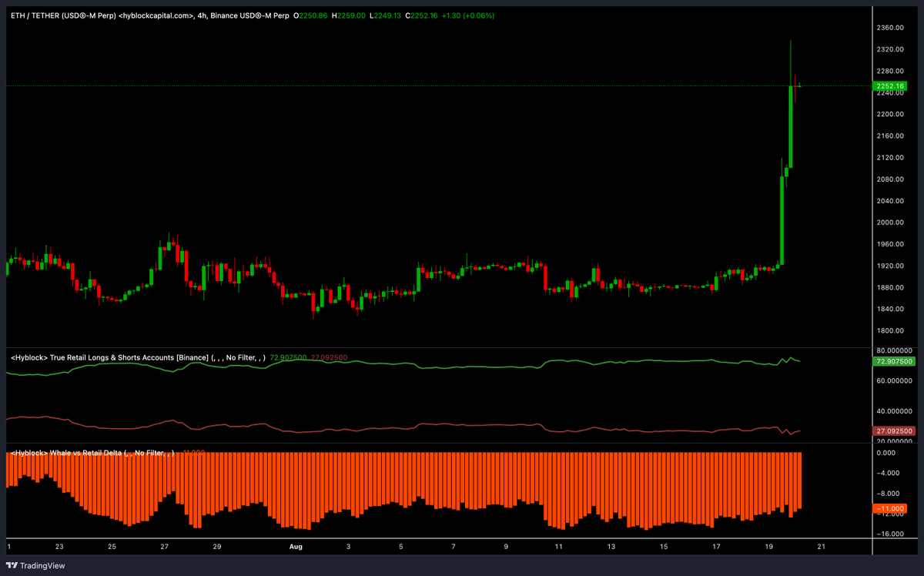Click the 17 date label on time axis
Image resolution: width=924 pixels, height=576 pixels.
tap(716, 547)
